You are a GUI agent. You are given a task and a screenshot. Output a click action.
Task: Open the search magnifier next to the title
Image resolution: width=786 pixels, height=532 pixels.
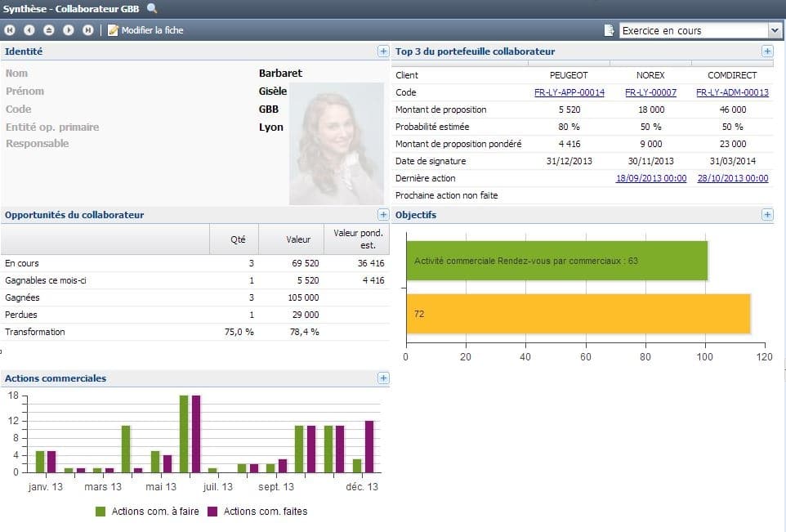pyautogui.click(x=152, y=9)
